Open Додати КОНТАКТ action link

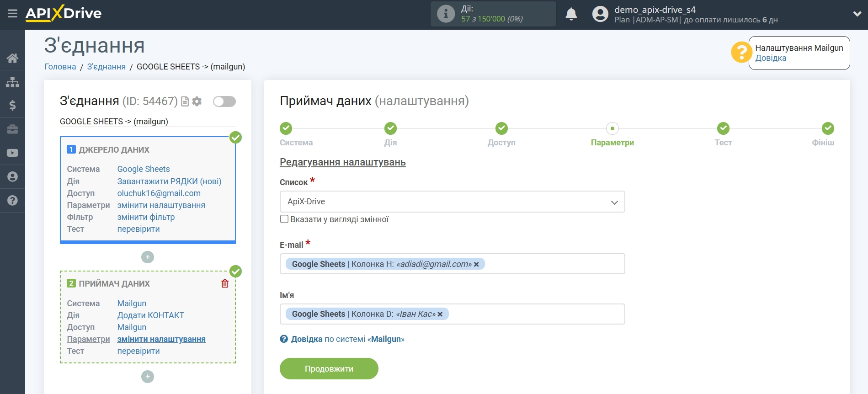click(151, 315)
